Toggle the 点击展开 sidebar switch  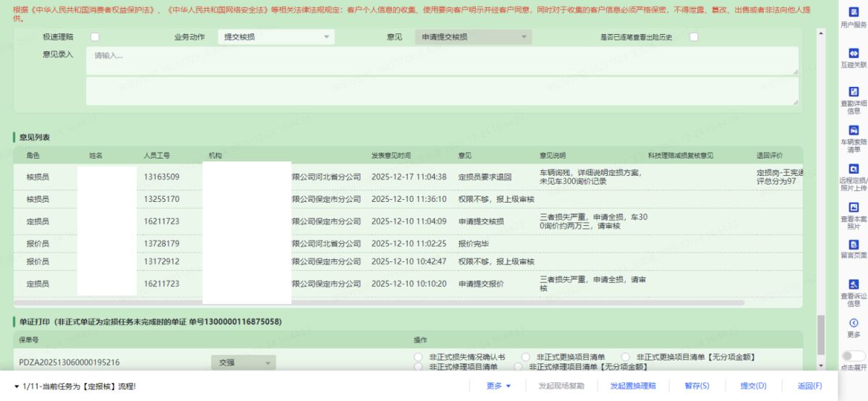point(854,356)
